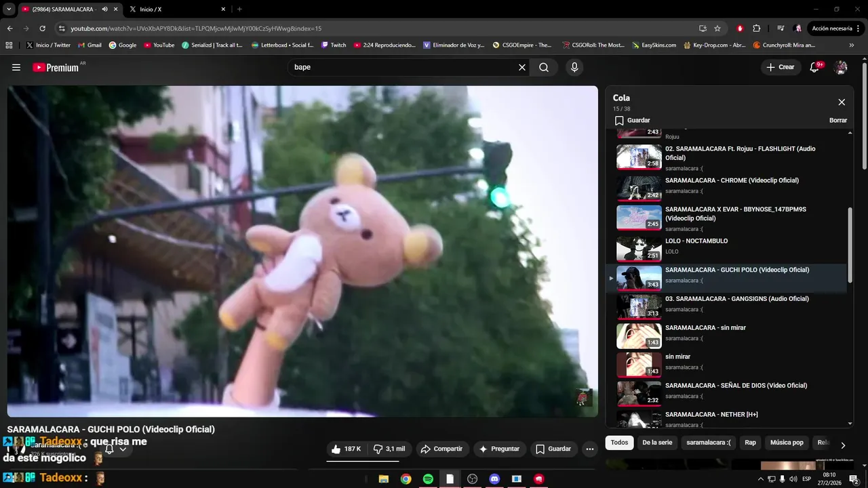Click the address bar URL
Viewport: 868px width, 488px height.
point(196,28)
